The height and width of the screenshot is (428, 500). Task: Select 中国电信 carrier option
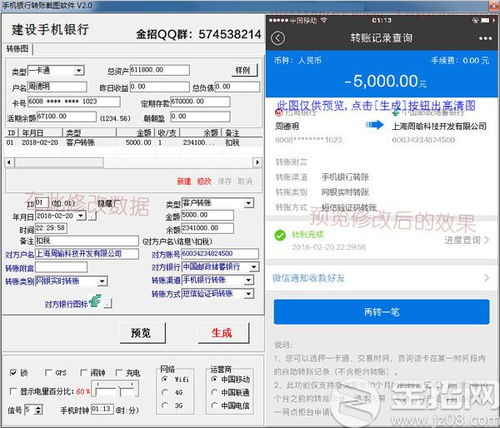(214, 405)
